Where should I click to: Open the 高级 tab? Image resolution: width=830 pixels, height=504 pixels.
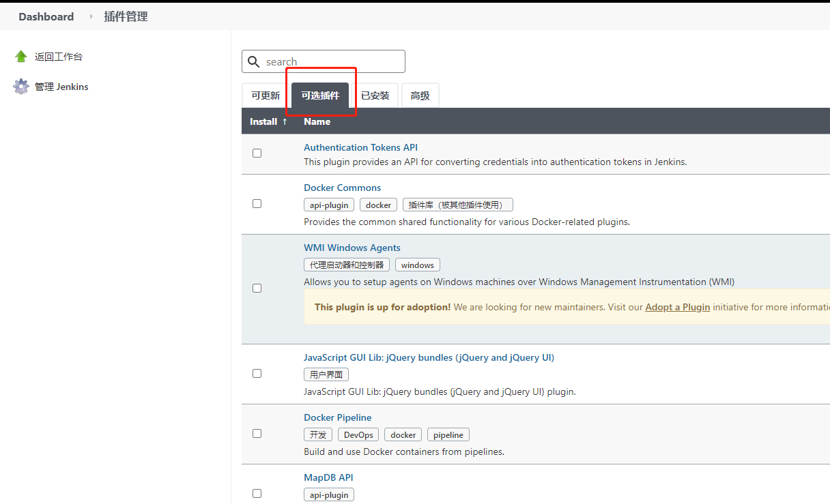(420, 95)
